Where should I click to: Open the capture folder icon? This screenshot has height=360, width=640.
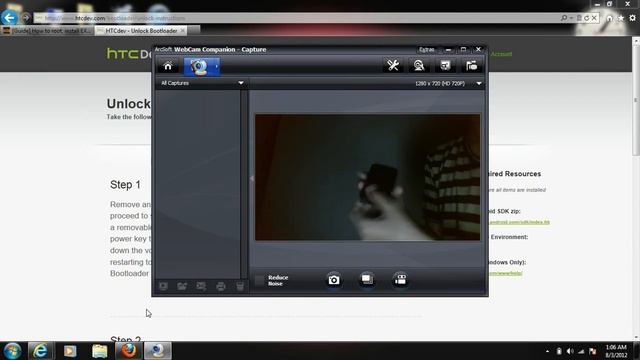click(471, 66)
